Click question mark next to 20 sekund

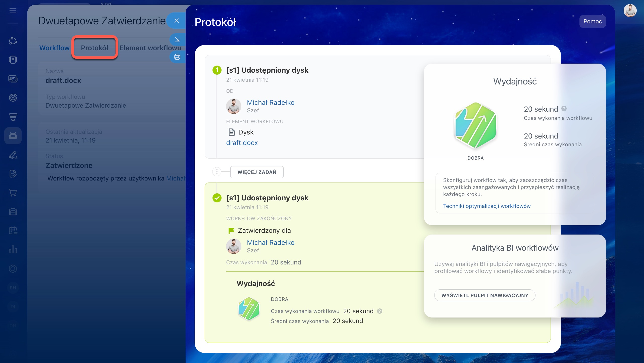[564, 109]
